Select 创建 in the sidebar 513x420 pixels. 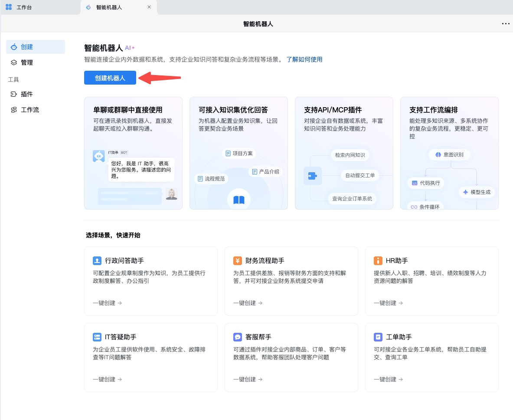[35, 47]
